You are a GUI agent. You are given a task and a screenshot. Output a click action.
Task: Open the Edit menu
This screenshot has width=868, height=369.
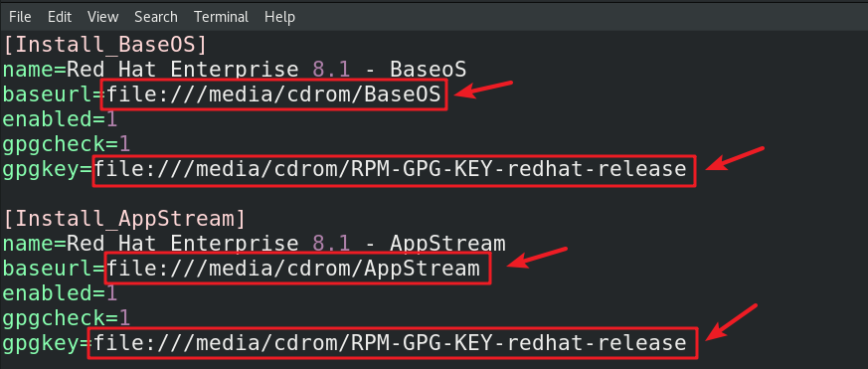(x=60, y=17)
